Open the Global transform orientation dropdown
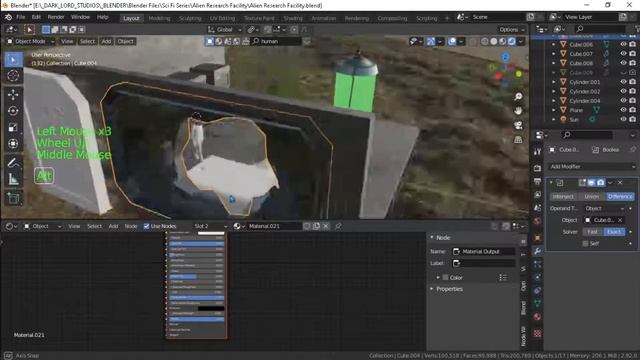The height and width of the screenshot is (360, 640). [224, 29]
